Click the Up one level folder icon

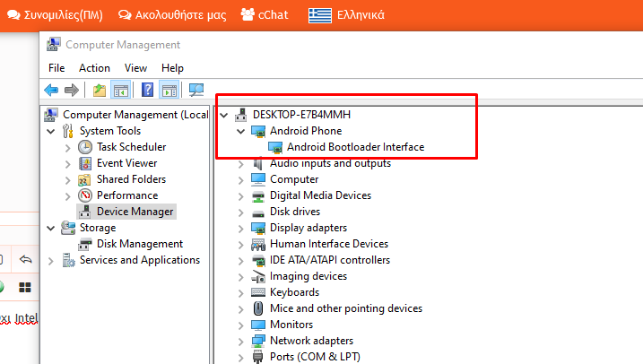click(x=100, y=90)
